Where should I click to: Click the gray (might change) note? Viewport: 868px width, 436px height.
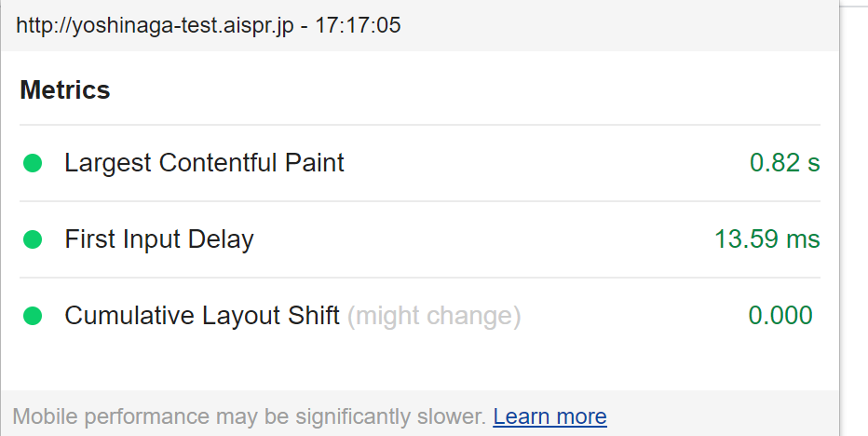click(x=434, y=316)
